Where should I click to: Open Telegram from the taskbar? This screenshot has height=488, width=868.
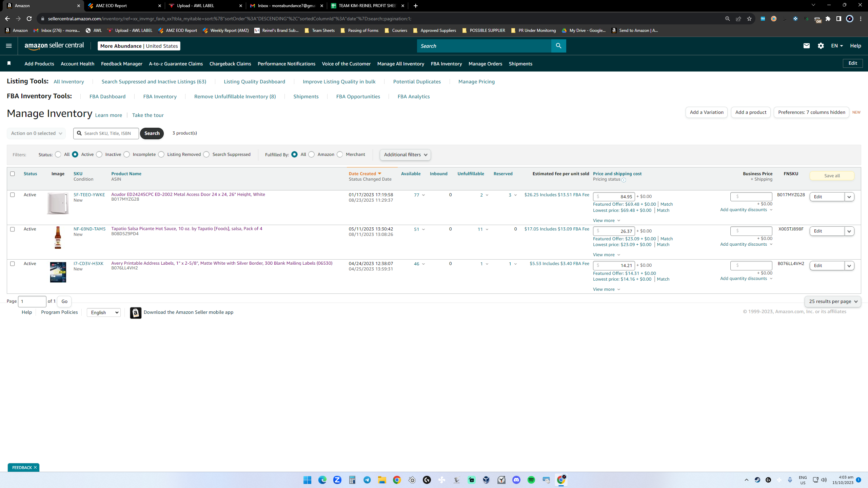pyautogui.click(x=367, y=480)
